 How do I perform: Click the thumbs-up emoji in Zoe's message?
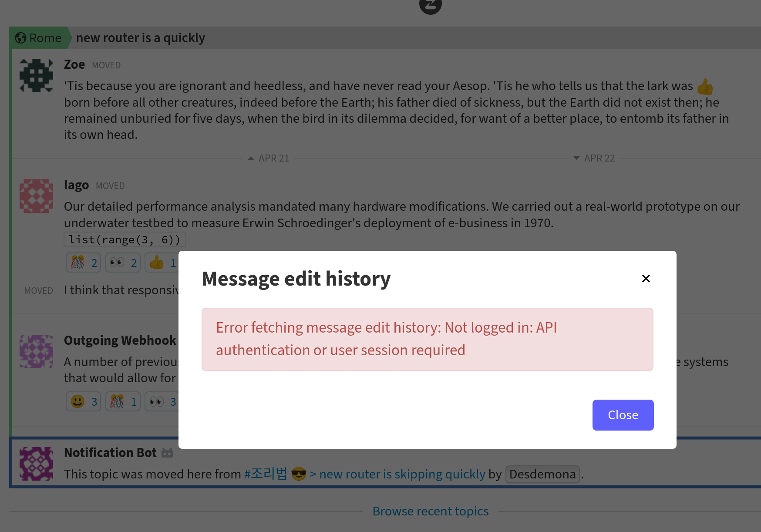coord(705,87)
